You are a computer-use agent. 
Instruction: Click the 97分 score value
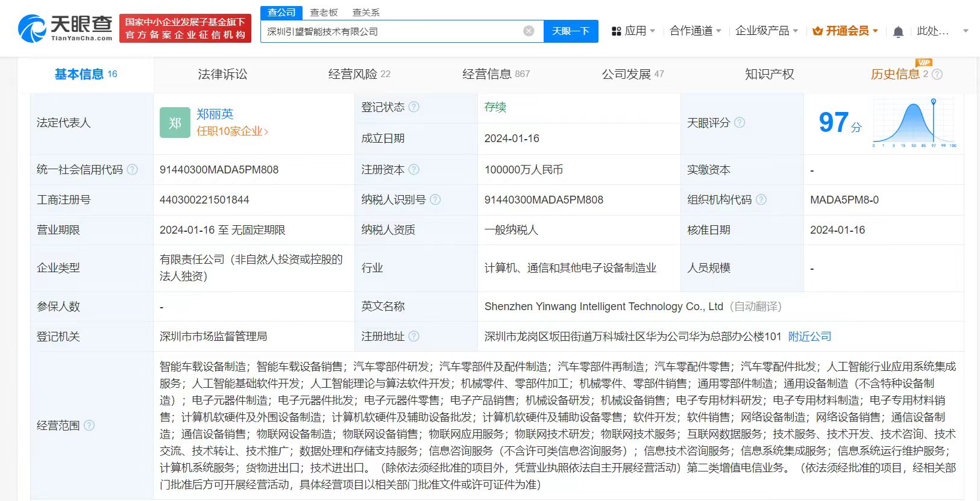tap(840, 123)
